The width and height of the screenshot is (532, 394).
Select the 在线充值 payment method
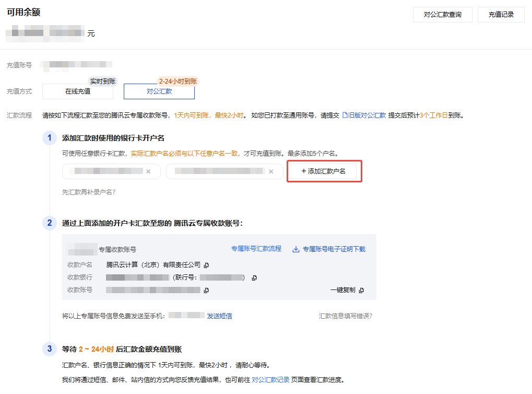tap(77, 91)
